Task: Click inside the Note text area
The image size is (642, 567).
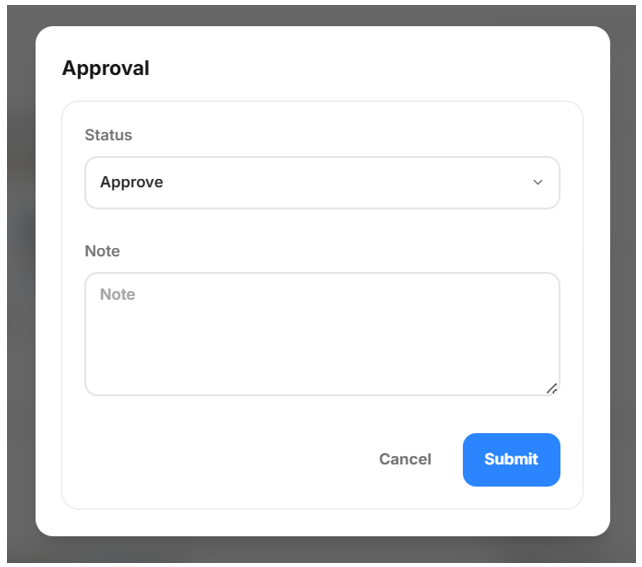Action: coord(322,334)
